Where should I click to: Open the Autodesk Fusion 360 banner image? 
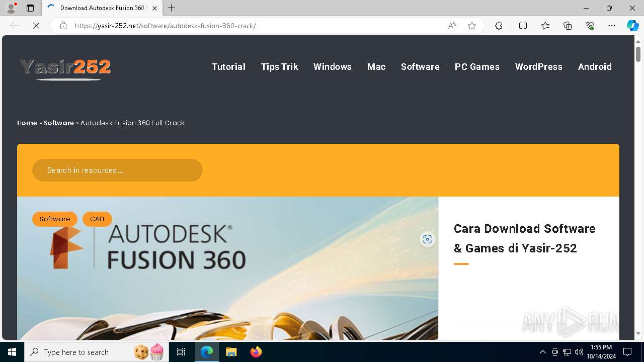click(227, 268)
